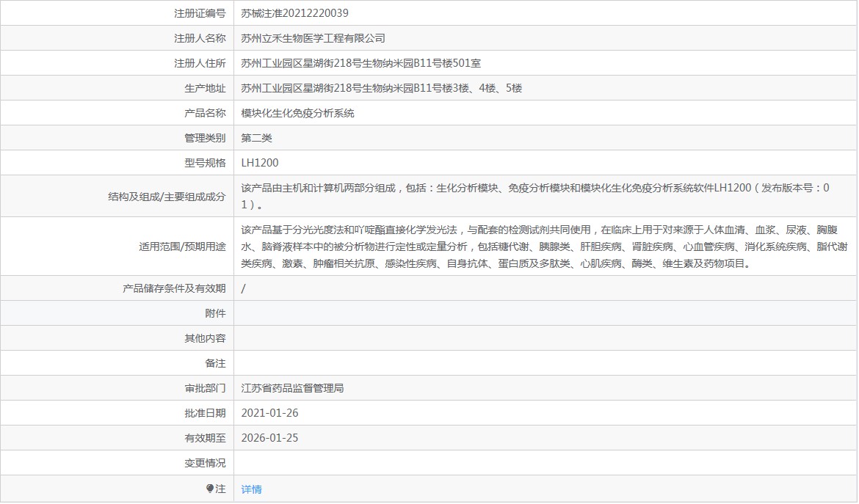Click the 注册人名称 label
859x504 pixels.
coord(200,38)
